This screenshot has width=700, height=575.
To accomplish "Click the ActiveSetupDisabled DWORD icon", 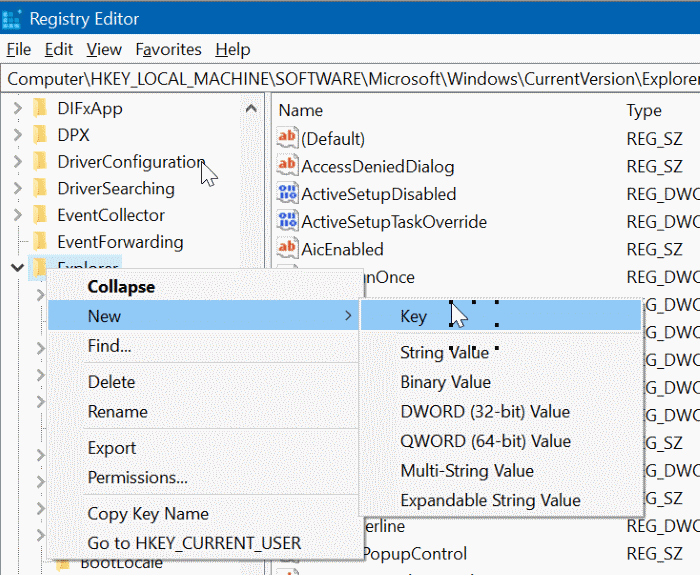I will (x=287, y=193).
